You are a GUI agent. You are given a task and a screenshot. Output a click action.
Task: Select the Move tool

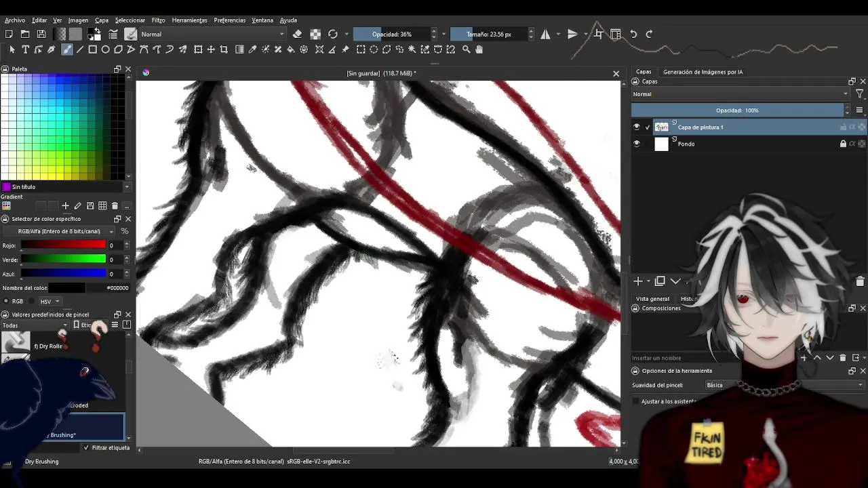click(x=211, y=49)
